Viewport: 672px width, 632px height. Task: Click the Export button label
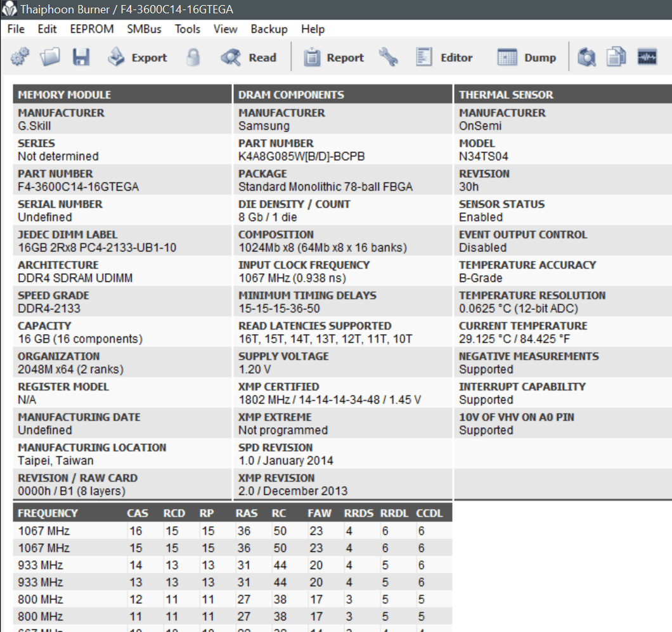point(149,58)
